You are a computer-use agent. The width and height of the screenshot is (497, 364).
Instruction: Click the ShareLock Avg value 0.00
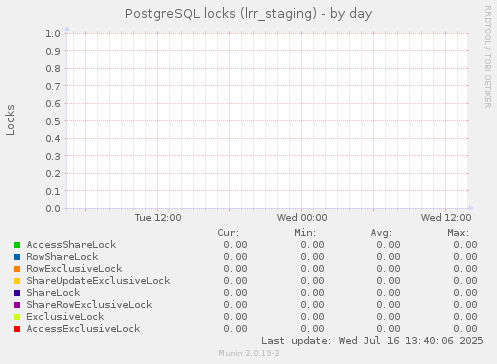coord(388,293)
